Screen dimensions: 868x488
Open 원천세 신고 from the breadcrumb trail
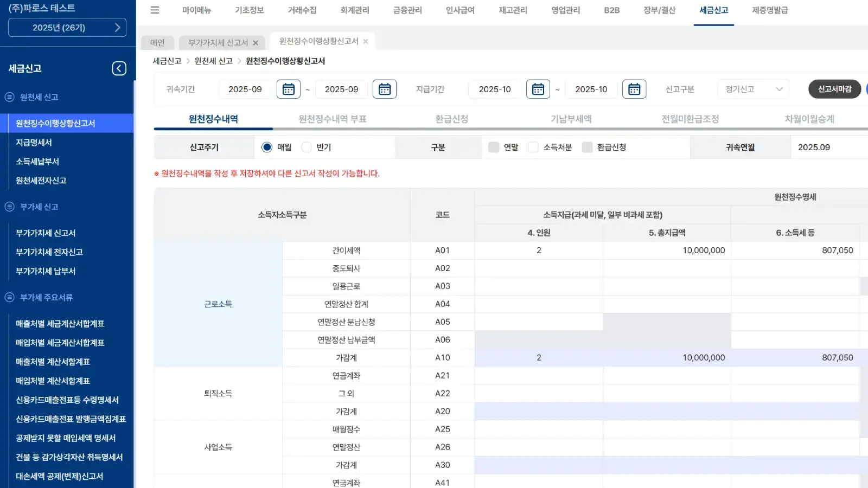tap(212, 61)
